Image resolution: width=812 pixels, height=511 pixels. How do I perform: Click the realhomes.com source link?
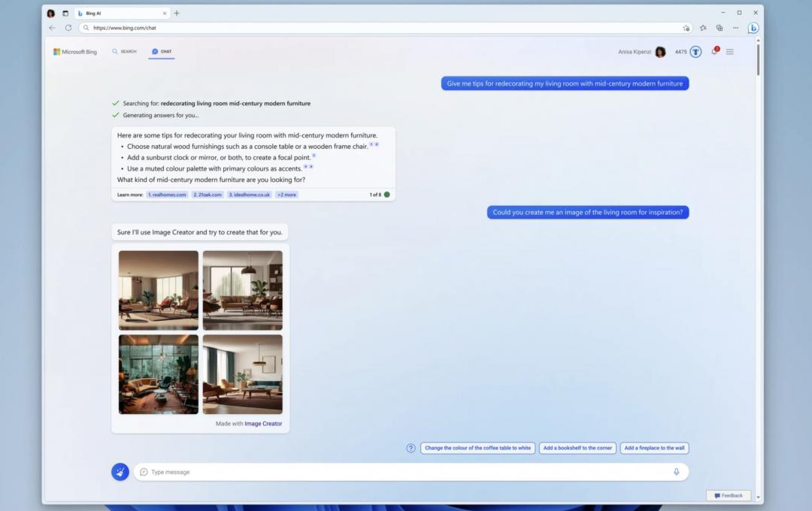click(x=167, y=195)
